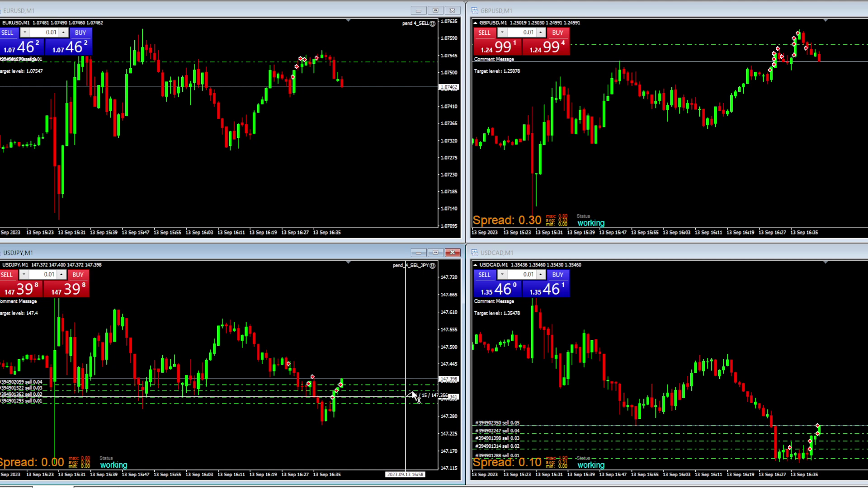Click Target level 1.35478 text on USDCAD
Screen dimensions: 868x488
click(497, 313)
